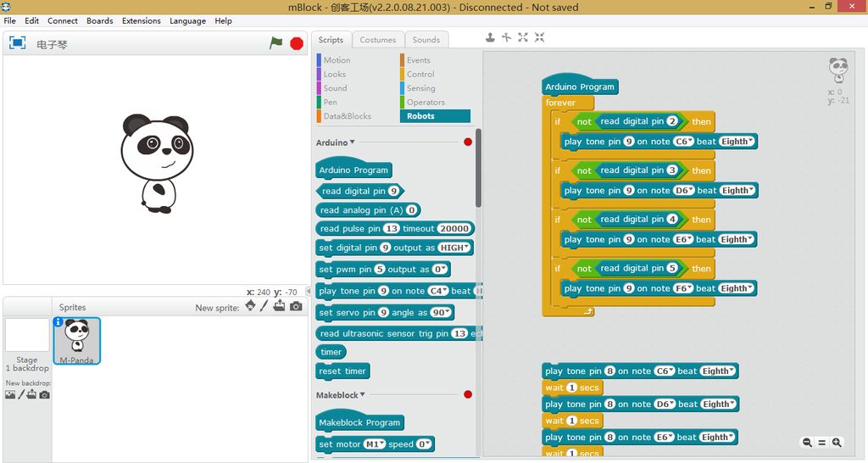Zoom out the scripts area

click(x=807, y=443)
